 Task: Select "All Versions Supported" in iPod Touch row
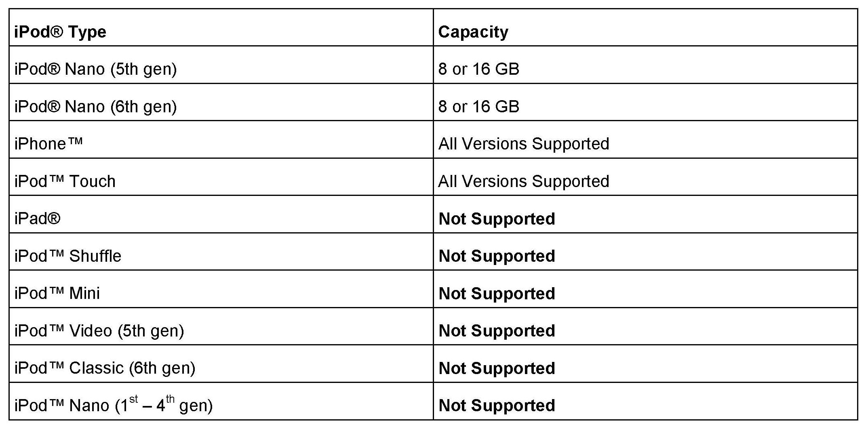(x=524, y=181)
